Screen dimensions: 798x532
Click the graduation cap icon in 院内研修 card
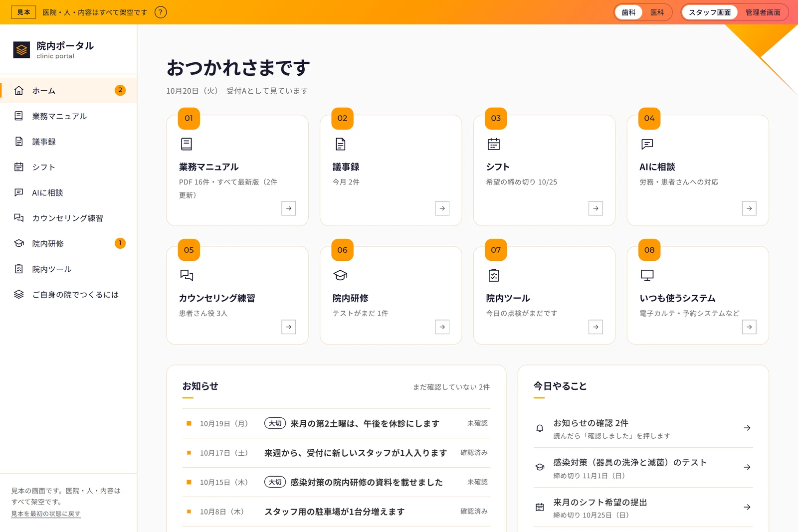point(340,275)
